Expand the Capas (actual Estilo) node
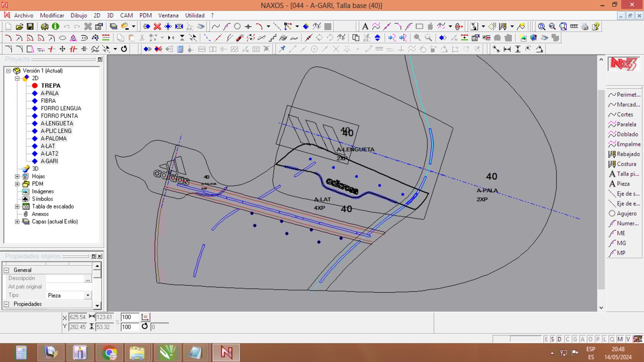Image resolution: width=644 pixels, height=362 pixels. 17,222
